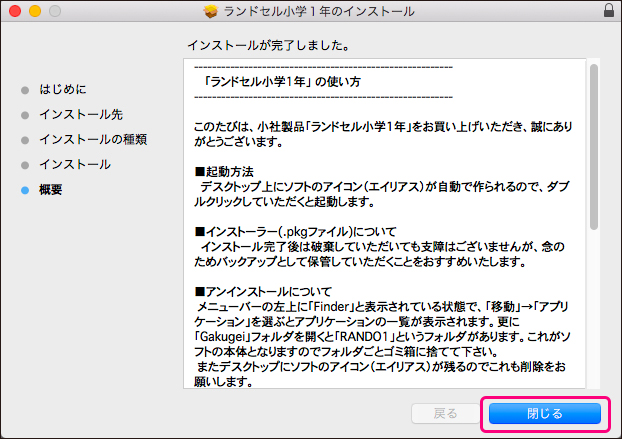Click the grey bullet beside はじめに
The image size is (622, 439).
click(25, 90)
